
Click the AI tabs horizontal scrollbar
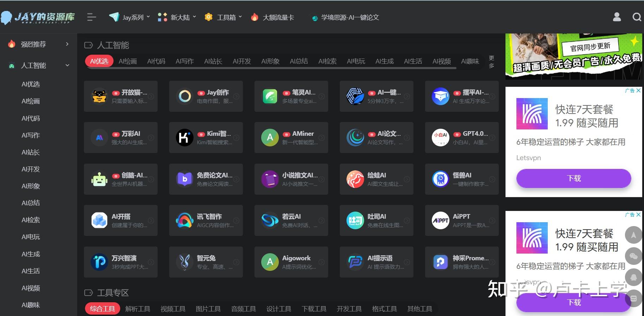(271, 68)
